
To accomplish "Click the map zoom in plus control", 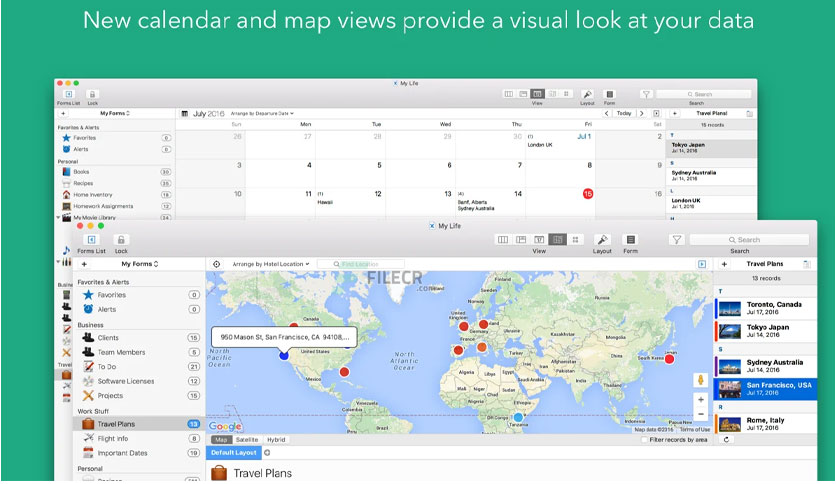I will pos(701,399).
